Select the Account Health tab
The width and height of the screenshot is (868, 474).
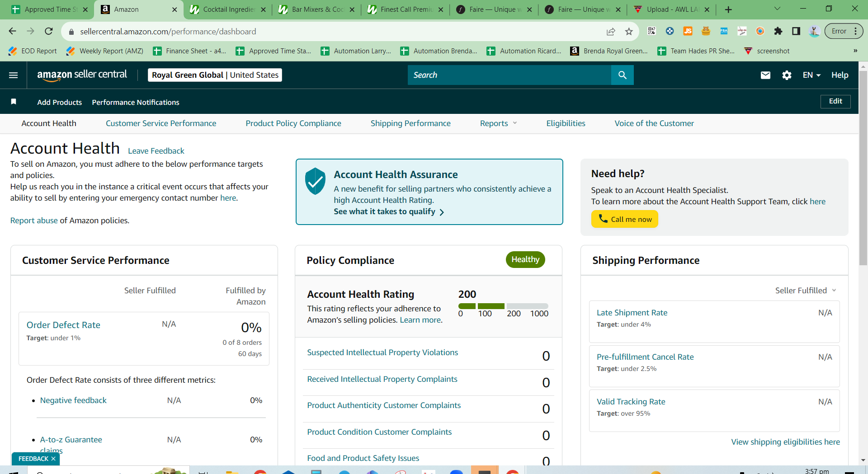(49, 123)
